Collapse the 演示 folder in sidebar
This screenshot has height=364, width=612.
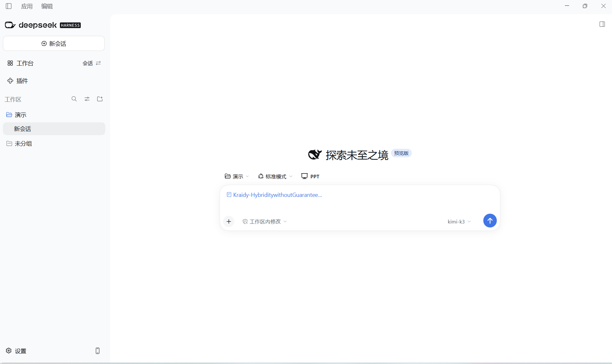[x=16, y=115]
